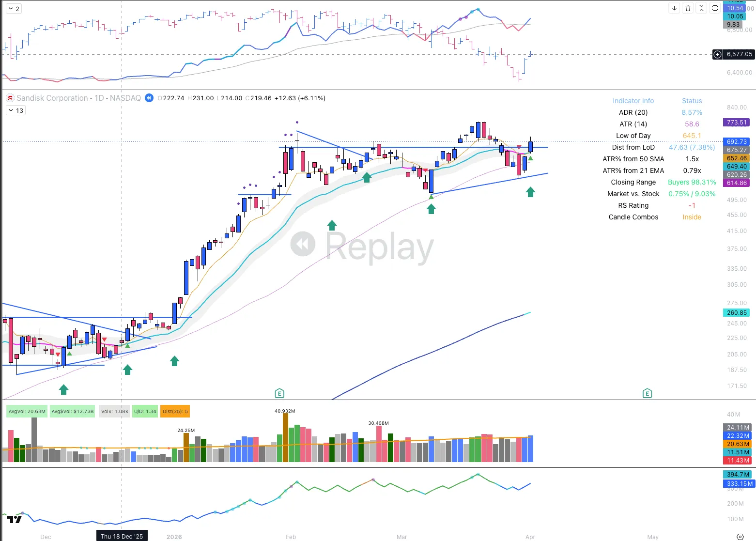Click the 30.408M volume bar label

pyautogui.click(x=378, y=423)
